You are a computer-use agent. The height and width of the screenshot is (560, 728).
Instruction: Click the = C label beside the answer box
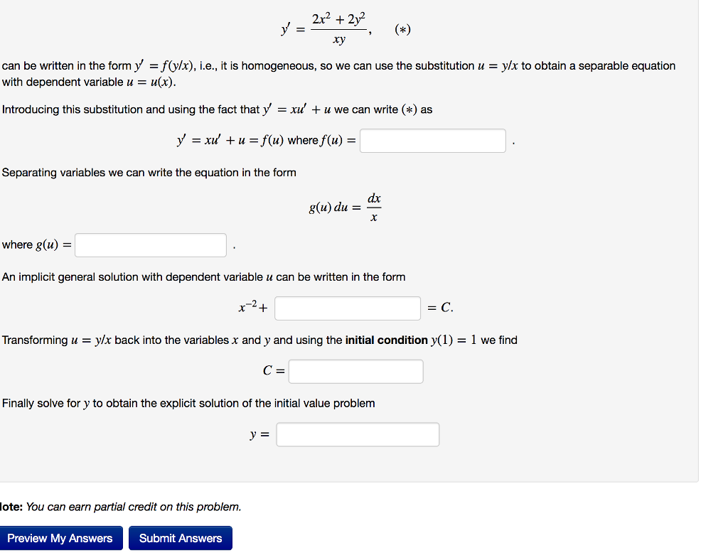440,308
